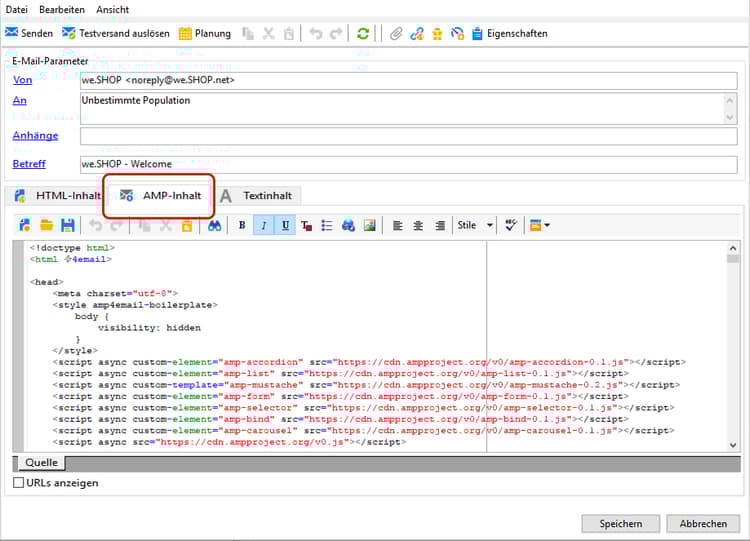Insert a bulleted list
This screenshot has height=541, width=750.
click(x=327, y=225)
